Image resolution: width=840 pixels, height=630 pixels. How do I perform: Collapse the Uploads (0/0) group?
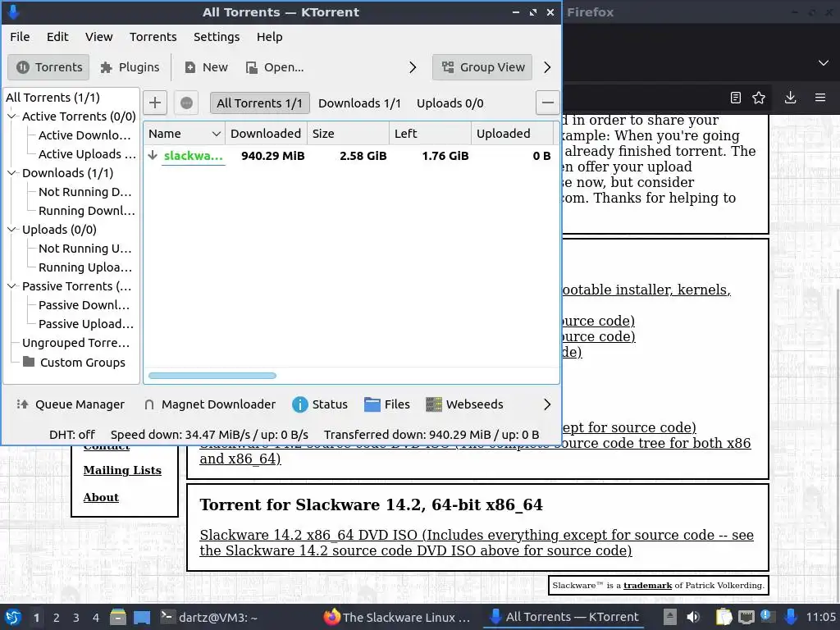pyautogui.click(x=11, y=230)
